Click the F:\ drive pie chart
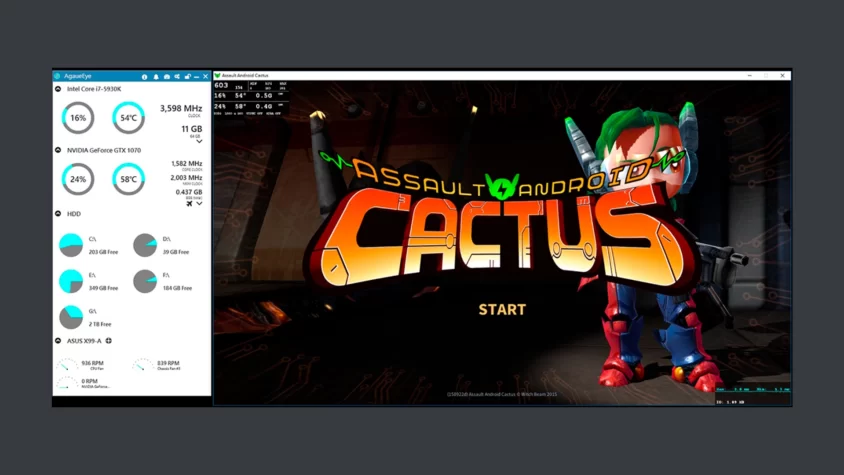The image size is (844, 475). (x=145, y=282)
